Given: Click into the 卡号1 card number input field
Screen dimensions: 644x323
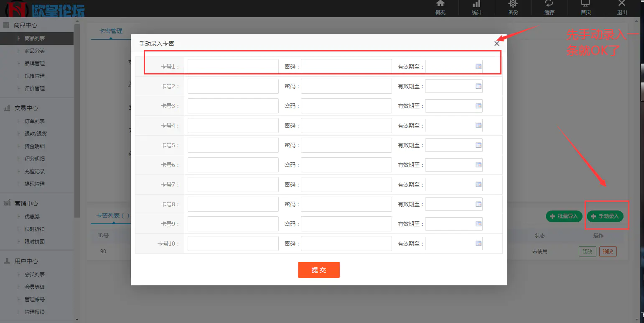Looking at the screenshot, I should (x=233, y=66).
